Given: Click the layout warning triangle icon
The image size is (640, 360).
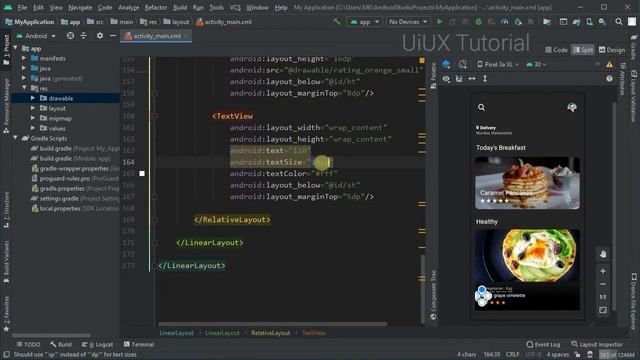Looking at the screenshot, I should (x=609, y=64).
